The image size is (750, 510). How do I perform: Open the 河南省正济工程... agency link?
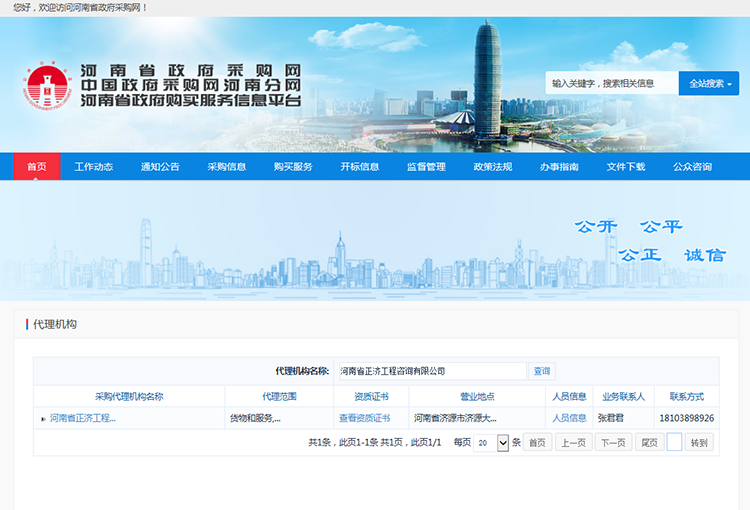point(83,418)
